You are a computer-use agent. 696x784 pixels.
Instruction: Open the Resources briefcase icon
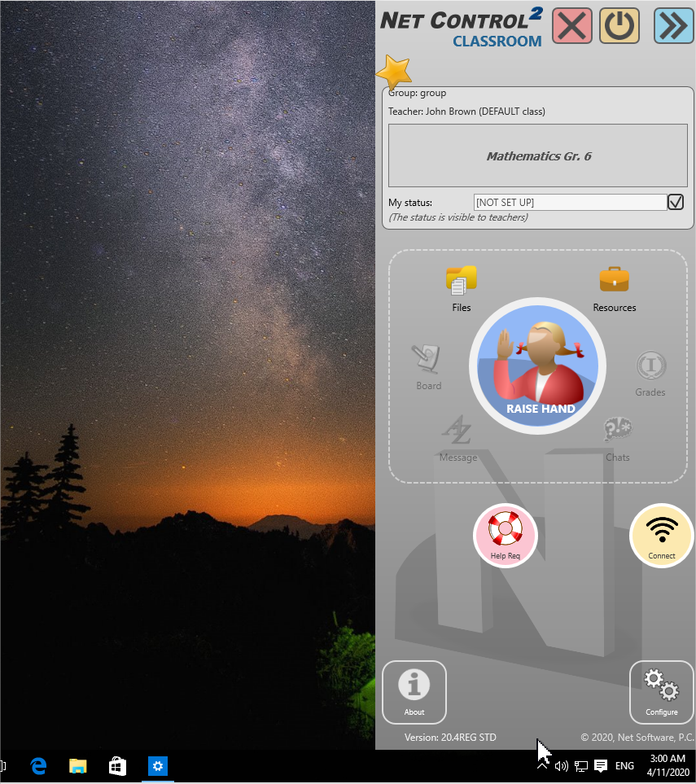(615, 289)
